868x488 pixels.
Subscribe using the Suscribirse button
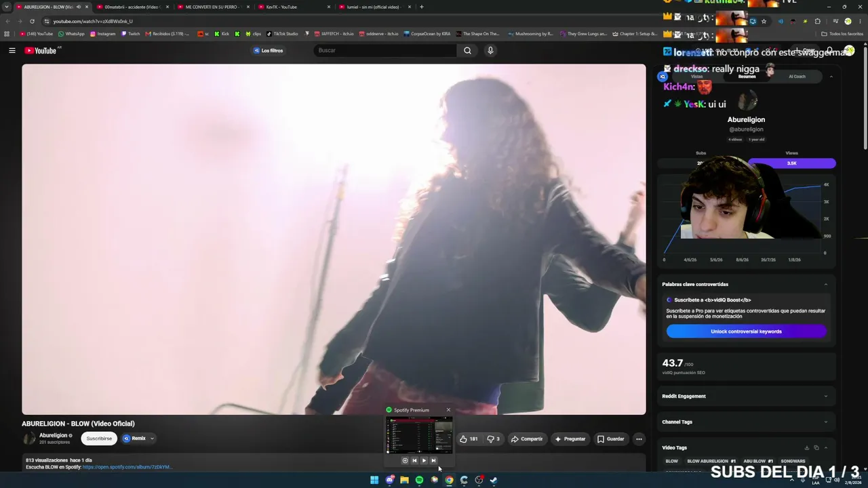coord(99,439)
